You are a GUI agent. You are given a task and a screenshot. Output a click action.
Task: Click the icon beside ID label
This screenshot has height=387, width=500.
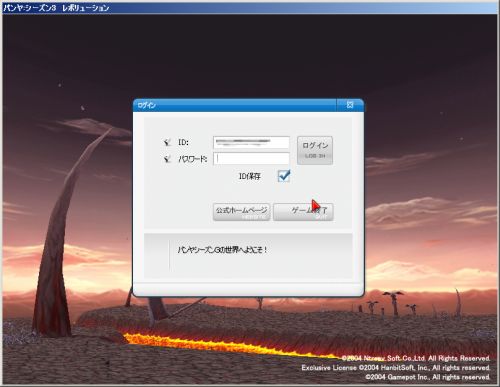pyautogui.click(x=167, y=142)
